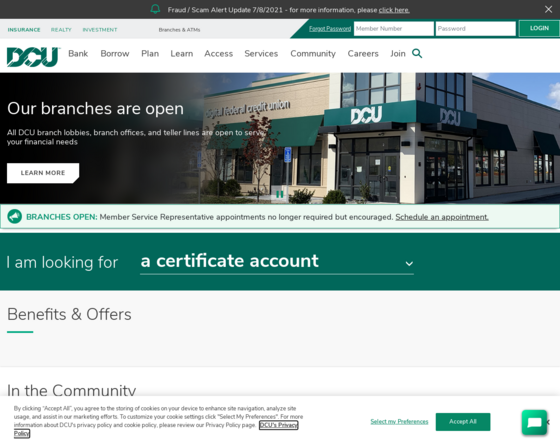Open Select my Preferences link

click(x=399, y=422)
